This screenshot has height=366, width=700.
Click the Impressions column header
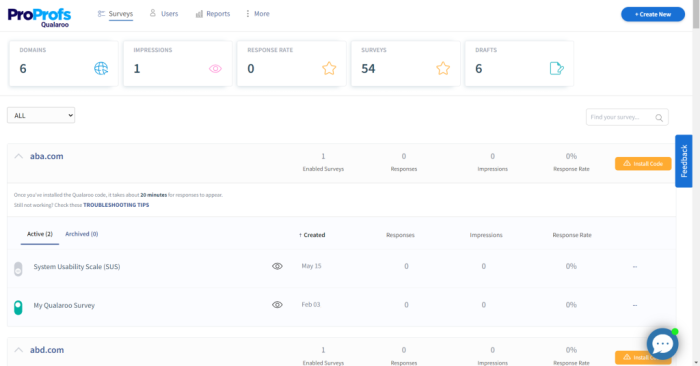coord(486,235)
